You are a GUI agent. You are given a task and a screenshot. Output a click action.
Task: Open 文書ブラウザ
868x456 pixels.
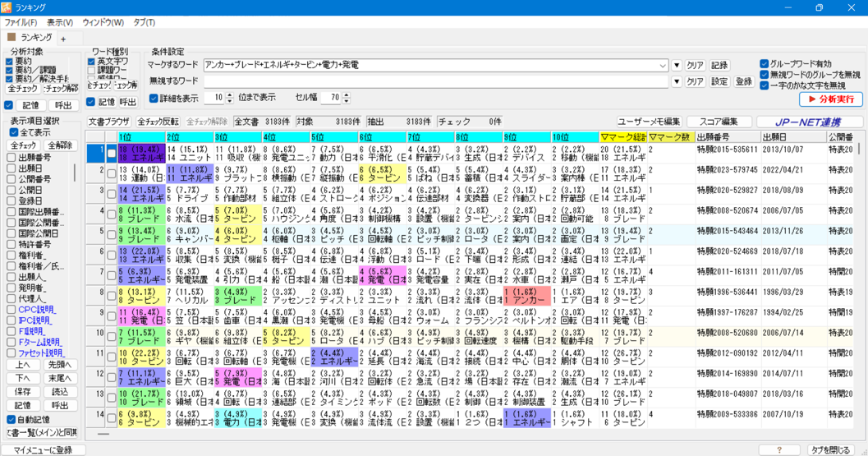pos(109,122)
